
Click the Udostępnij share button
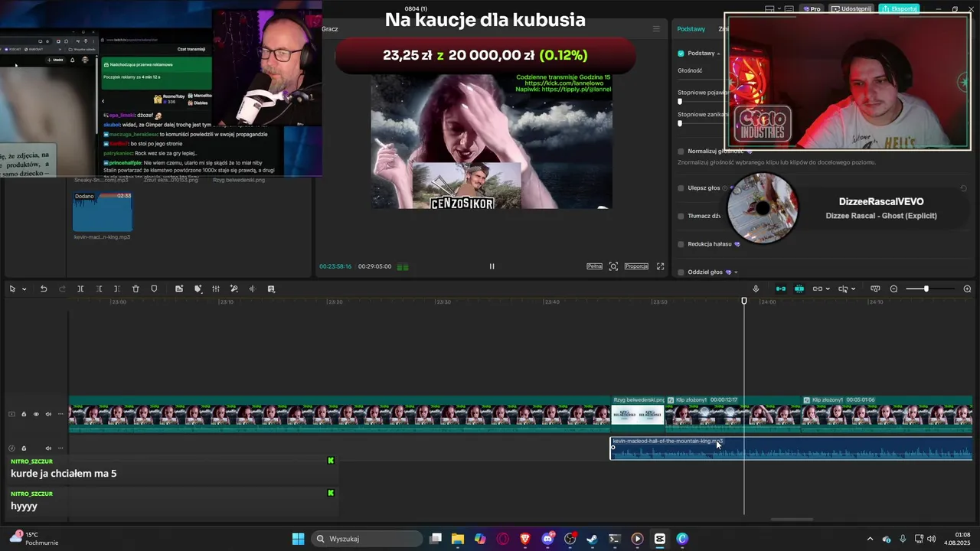[x=851, y=9]
